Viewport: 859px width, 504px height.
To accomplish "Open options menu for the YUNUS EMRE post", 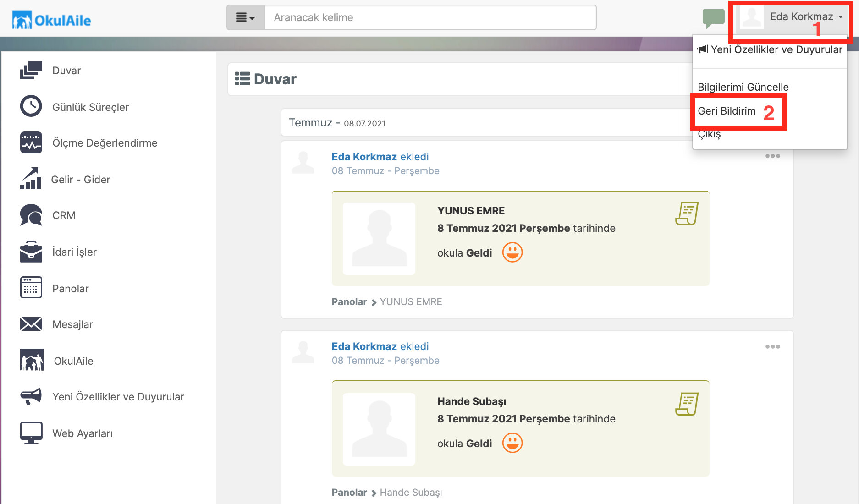I will [773, 156].
